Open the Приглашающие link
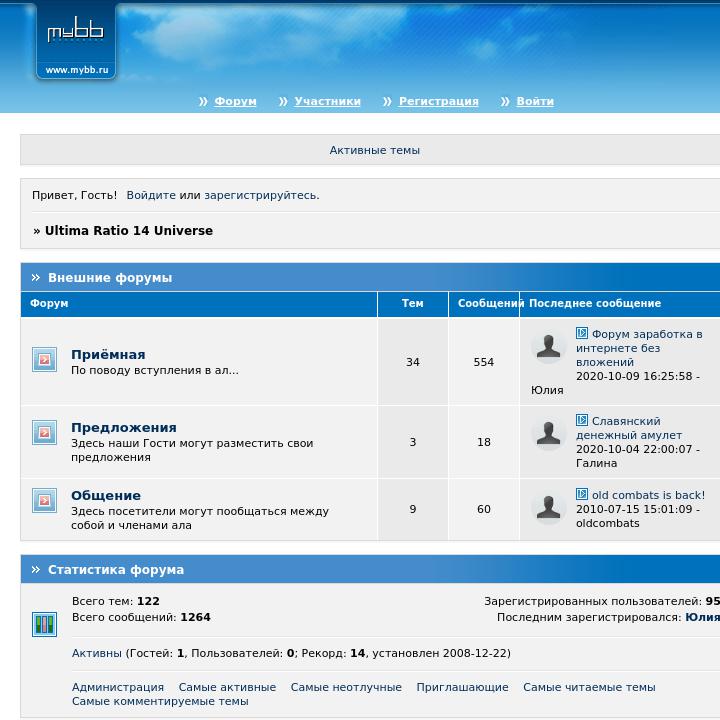The image size is (720, 720). coord(462,687)
